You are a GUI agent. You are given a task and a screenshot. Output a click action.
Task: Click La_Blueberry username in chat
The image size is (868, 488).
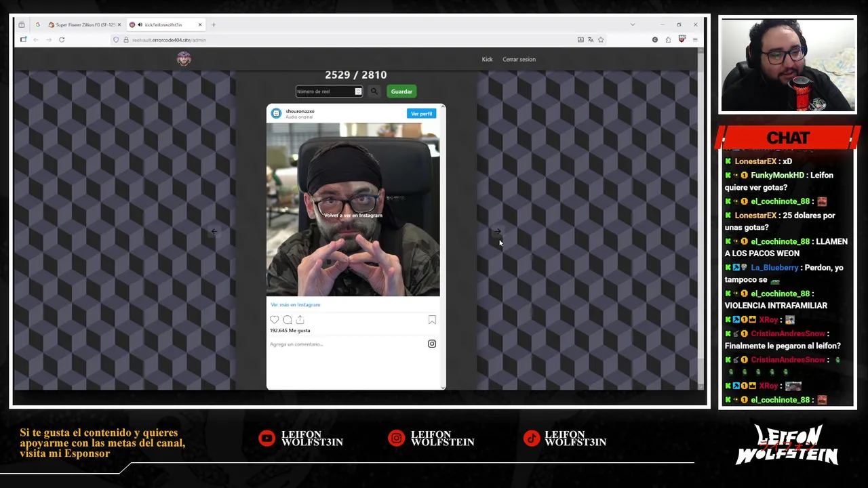[774, 268]
